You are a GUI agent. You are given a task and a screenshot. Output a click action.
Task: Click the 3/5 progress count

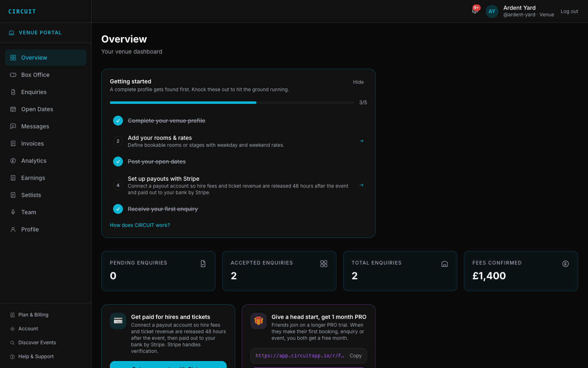click(x=363, y=103)
